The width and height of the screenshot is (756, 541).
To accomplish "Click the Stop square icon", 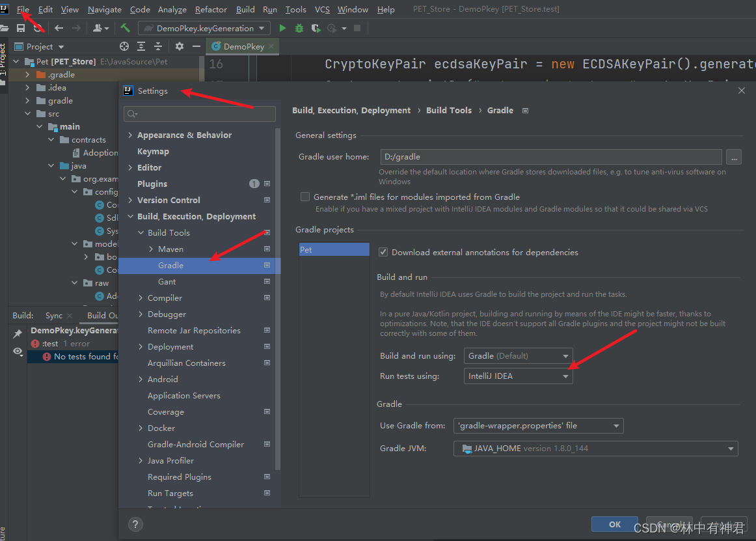I will coord(357,28).
